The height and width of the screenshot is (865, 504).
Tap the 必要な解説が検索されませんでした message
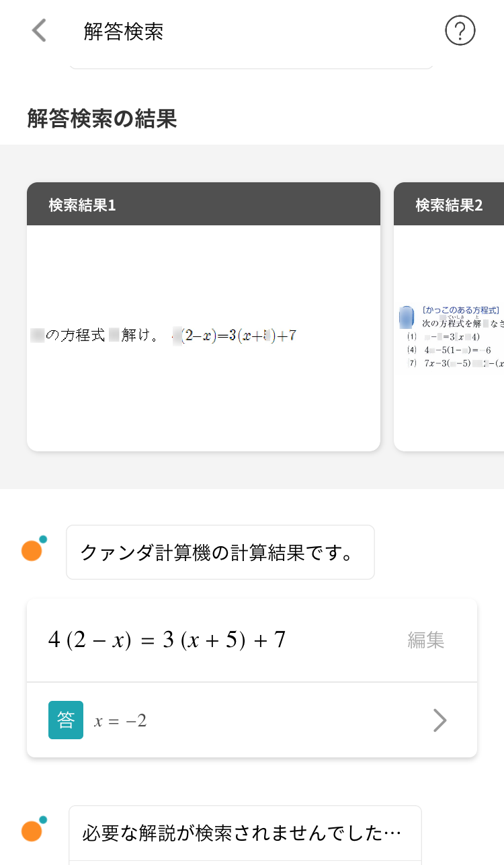245,834
